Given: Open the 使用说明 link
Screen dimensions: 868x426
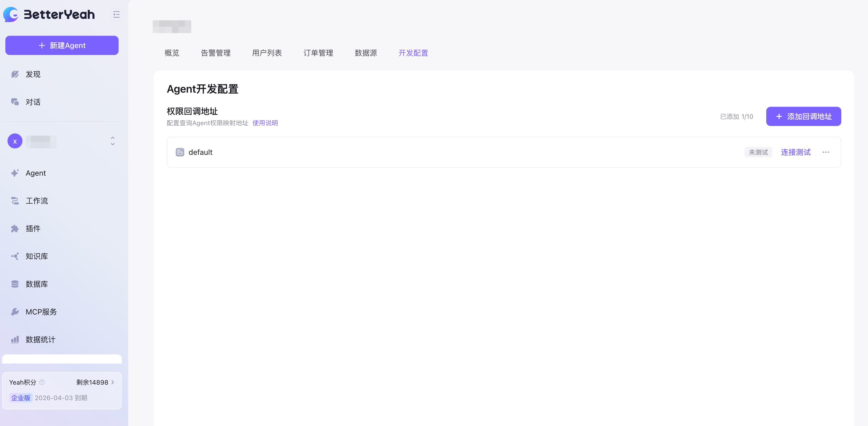Looking at the screenshot, I should pos(265,123).
